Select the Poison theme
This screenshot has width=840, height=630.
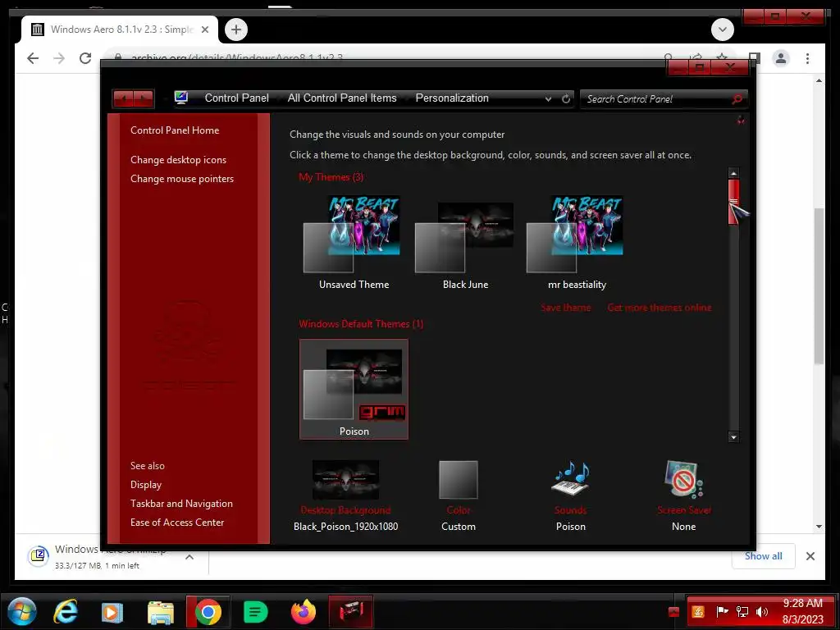[x=354, y=389]
